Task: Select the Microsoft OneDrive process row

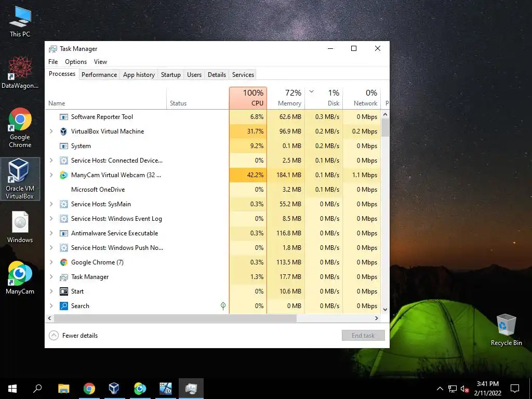Action: (212, 190)
